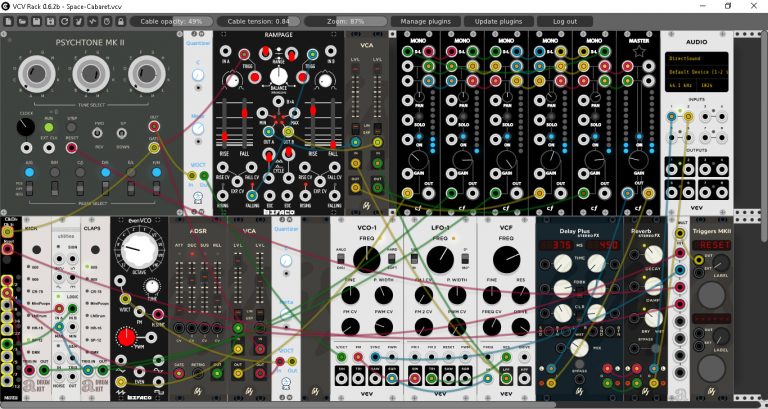Click the LPF output on VCF

506,378
